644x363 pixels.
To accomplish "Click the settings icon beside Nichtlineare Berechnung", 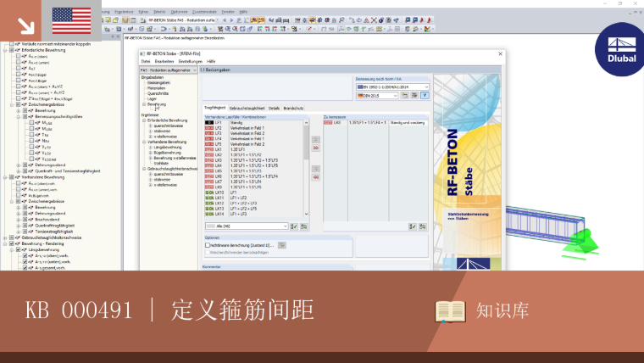I will click(x=281, y=245).
